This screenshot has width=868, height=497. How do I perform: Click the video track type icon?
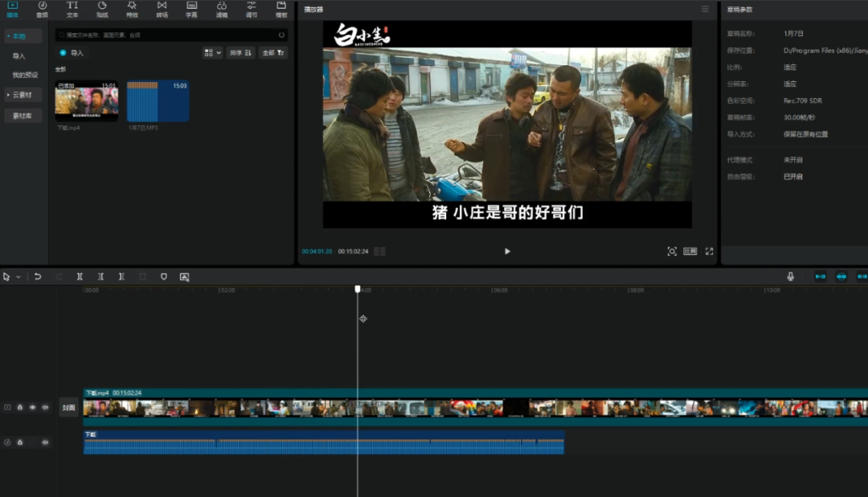[x=7, y=407]
